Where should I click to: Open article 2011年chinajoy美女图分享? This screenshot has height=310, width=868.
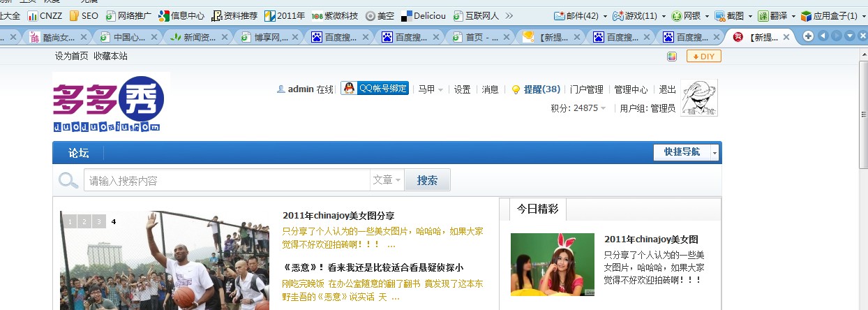[338, 216]
